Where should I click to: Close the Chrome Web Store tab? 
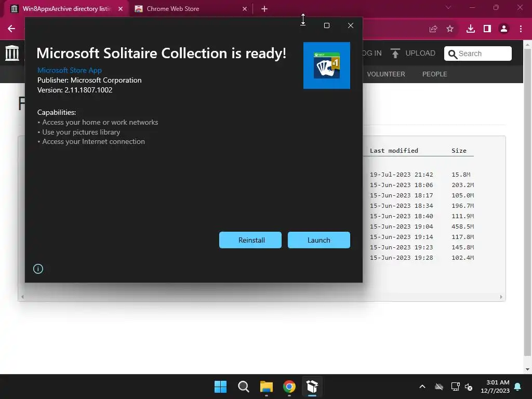pyautogui.click(x=245, y=9)
